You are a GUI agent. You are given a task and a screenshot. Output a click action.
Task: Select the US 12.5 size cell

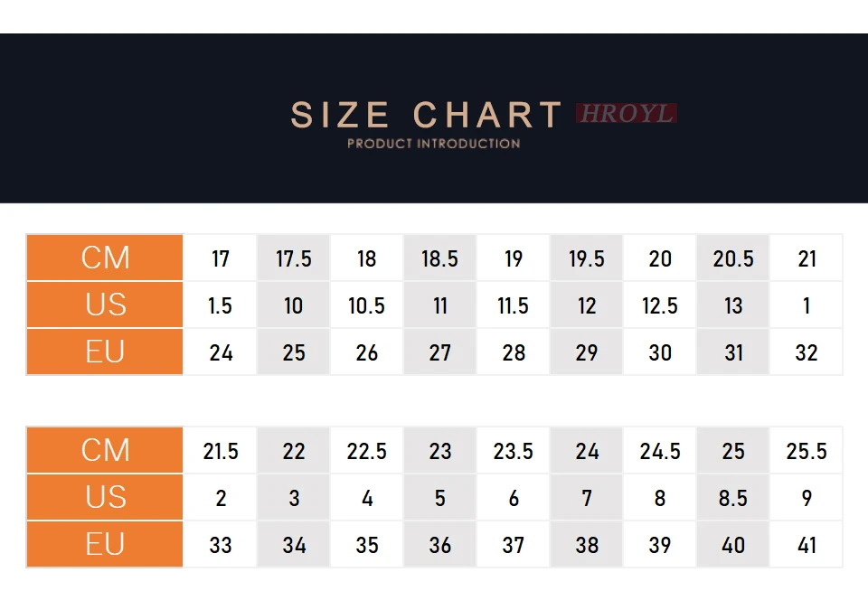[x=660, y=305]
